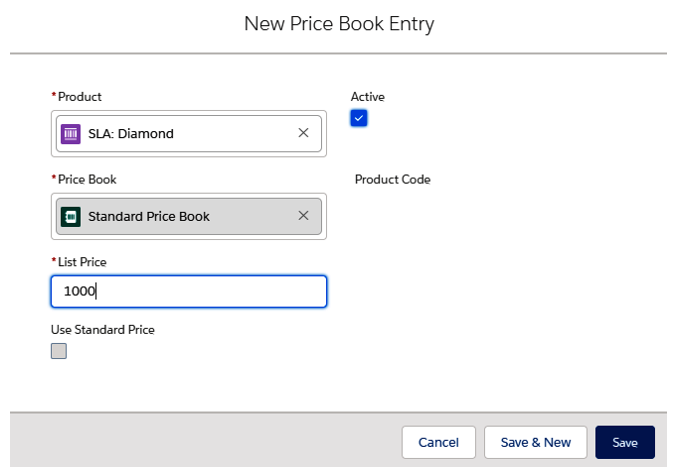Screen dimensions: 682x475
Task: Uncheck the Active checkbox
Action: pyautogui.click(x=359, y=118)
